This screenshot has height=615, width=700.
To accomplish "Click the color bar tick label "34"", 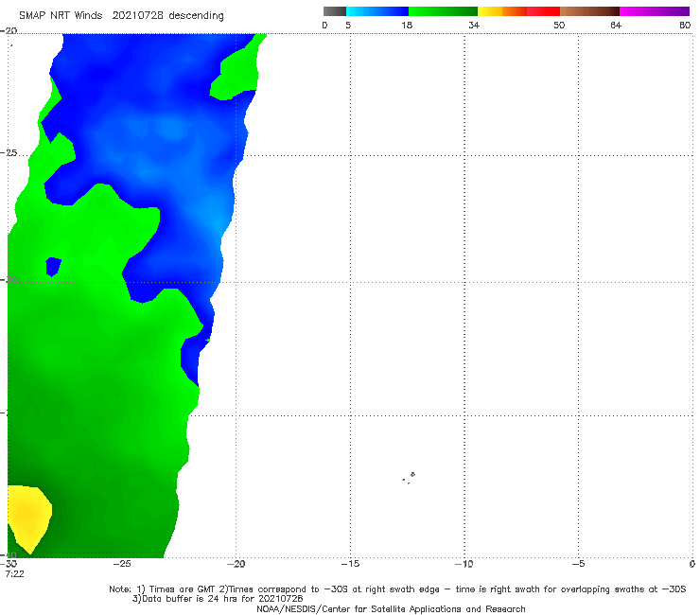I will [474, 25].
